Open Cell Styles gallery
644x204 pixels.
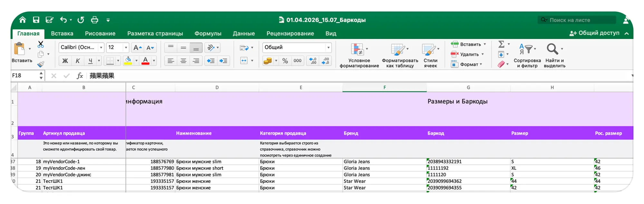click(x=430, y=55)
